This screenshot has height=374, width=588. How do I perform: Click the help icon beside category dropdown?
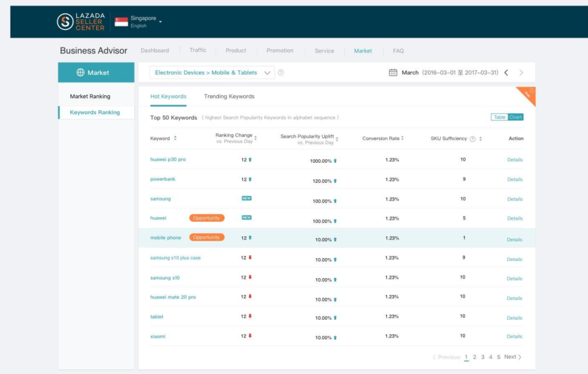pos(281,73)
